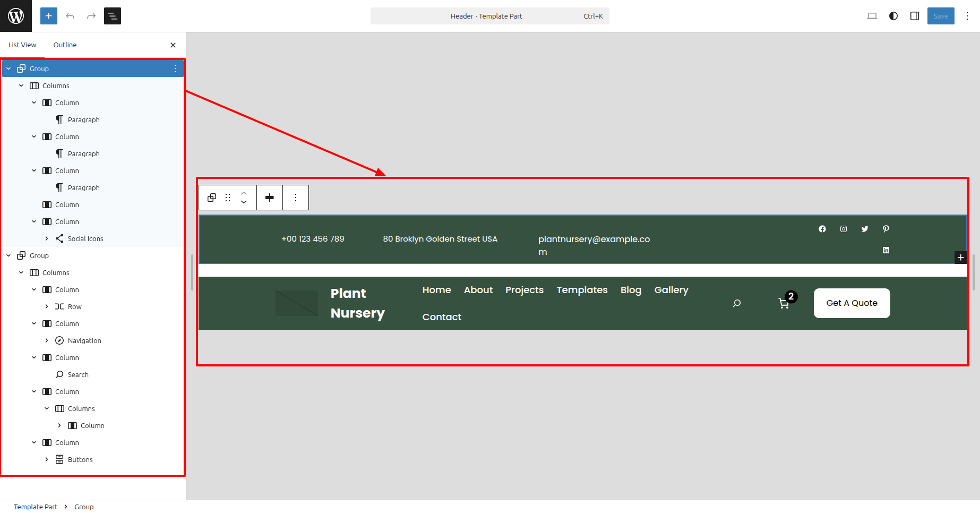Click the block alignment toolbar icon
The image size is (980, 513).
pyautogui.click(x=270, y=198)
